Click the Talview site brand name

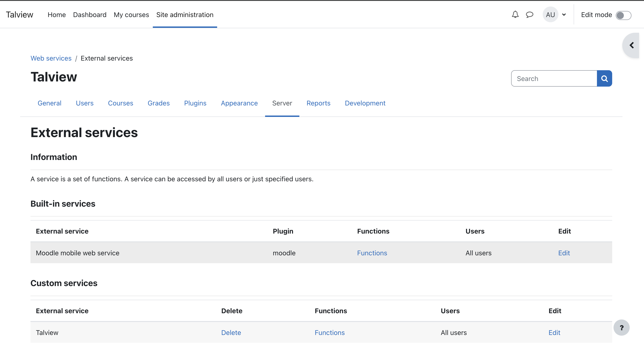point(19,15)
